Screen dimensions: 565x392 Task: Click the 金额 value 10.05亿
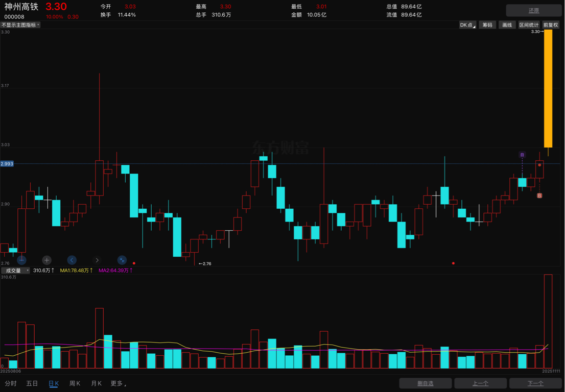point(317,15)
